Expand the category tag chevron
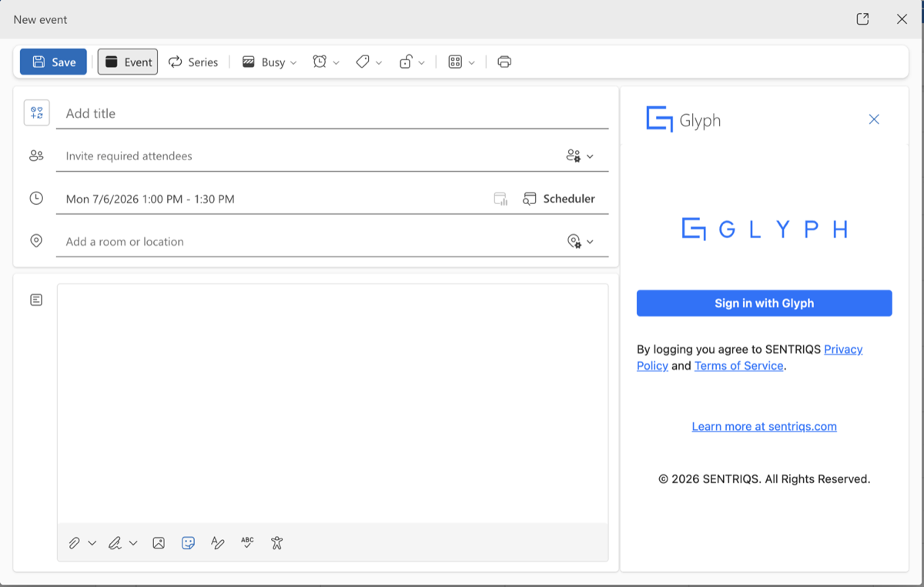 pyautogui.click(x=379, y=62)
